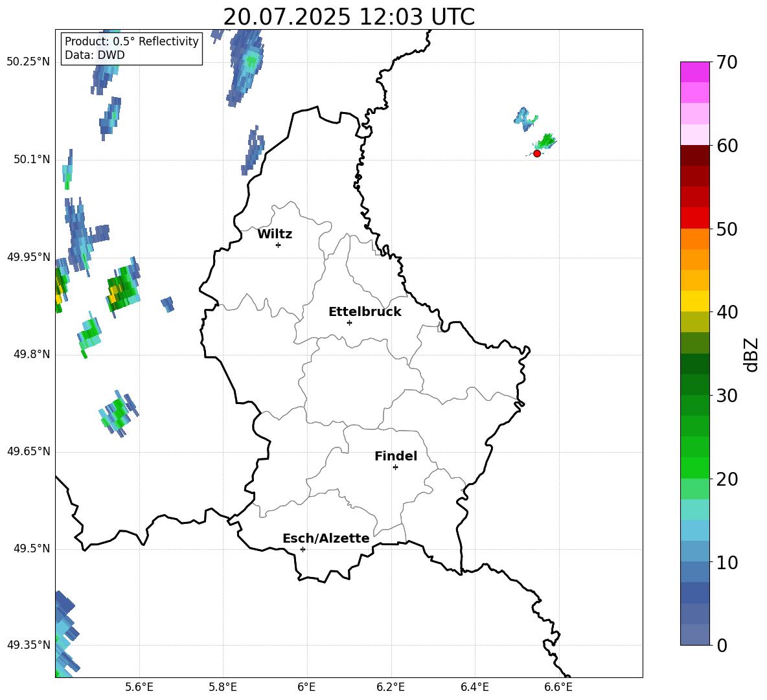Click the yellow-green echo cell near 49.9°N 5.55°E

coord(123,288)
